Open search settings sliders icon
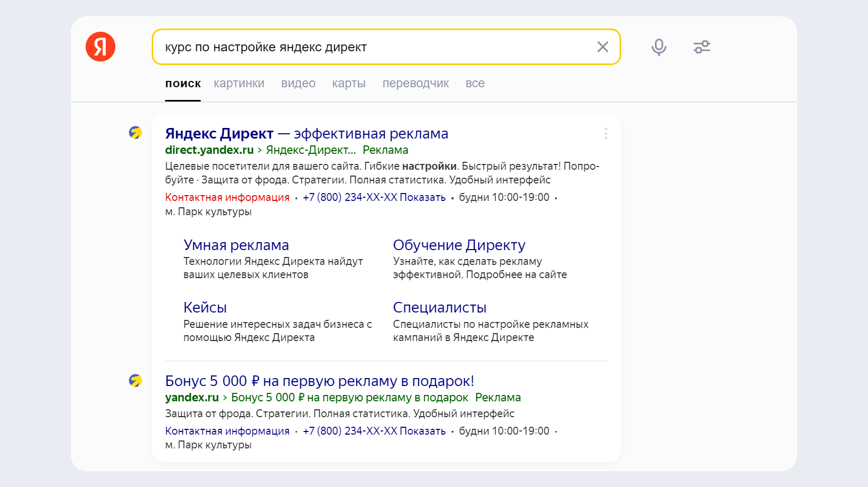 tap(701, 47)
